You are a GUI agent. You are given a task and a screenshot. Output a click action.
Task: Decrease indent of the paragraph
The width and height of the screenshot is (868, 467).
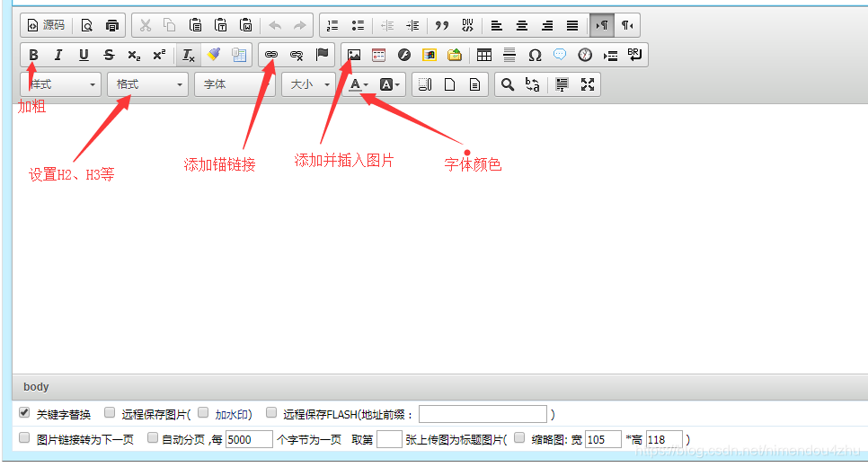coord(387,25)
